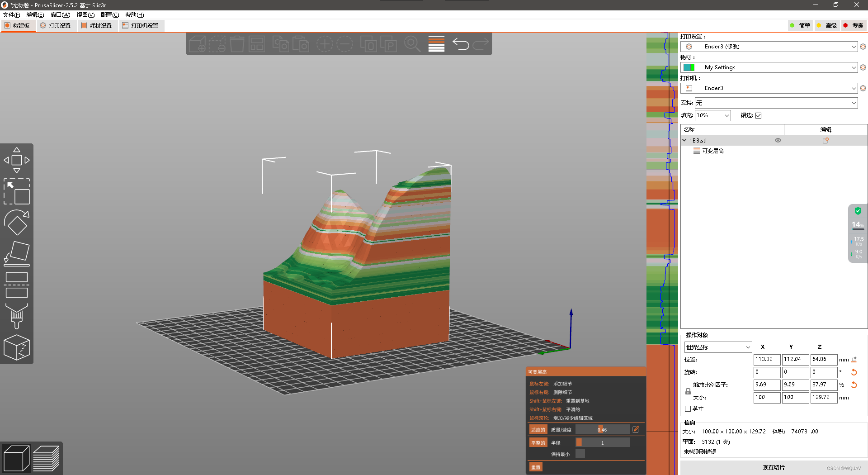Click the Arrange objects toolbar icon
The image size is (868, 475).
click(x=257, y=44)
